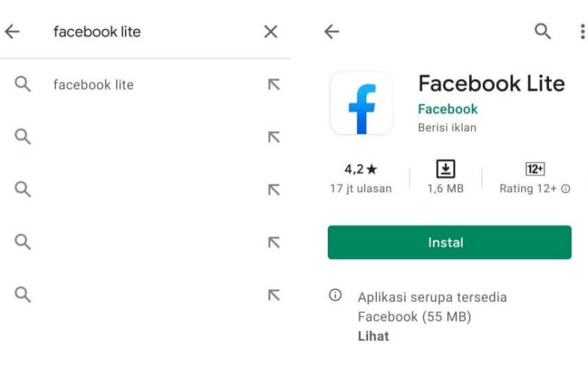
Task: Open the three-dot overflow menu
Action: pos(582,32)
